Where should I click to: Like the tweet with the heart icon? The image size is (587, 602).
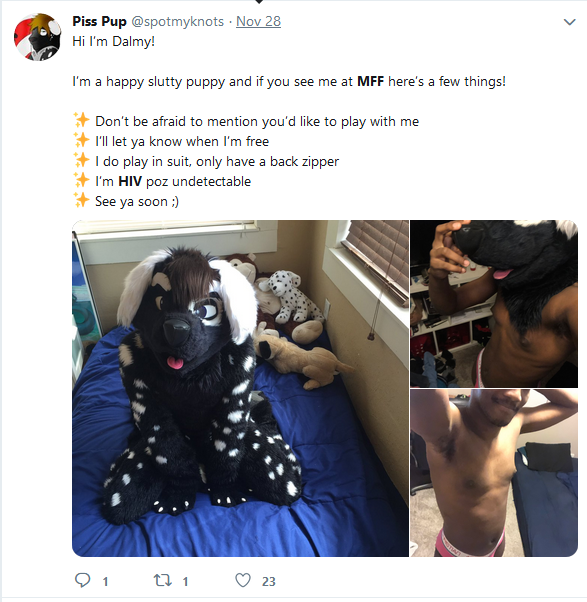pyautogui.click(x=243, y=580)
